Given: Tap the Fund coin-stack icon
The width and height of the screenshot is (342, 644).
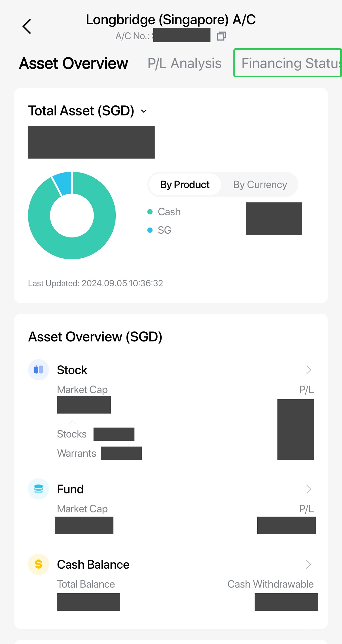Looking at the screenshot, I should pyautogui.click(x=38, y=489).
